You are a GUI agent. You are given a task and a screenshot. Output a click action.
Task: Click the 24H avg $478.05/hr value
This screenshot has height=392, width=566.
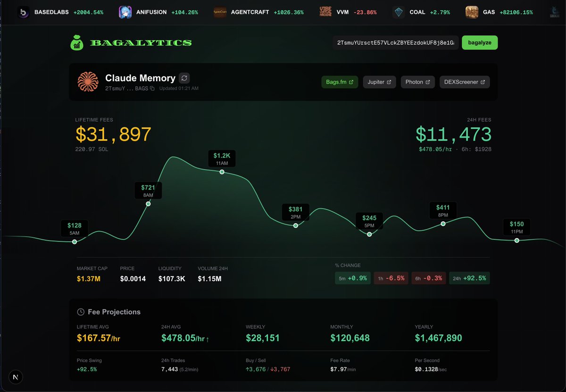tap(185, 338)
